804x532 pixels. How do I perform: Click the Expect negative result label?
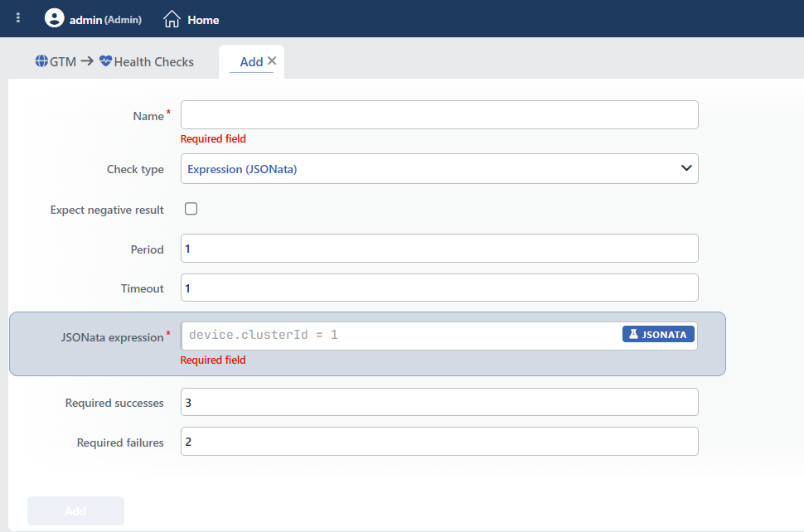tap(107, 210)
